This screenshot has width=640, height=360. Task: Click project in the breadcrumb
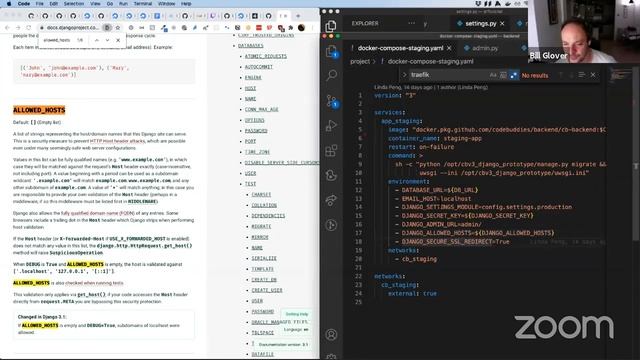360,62
